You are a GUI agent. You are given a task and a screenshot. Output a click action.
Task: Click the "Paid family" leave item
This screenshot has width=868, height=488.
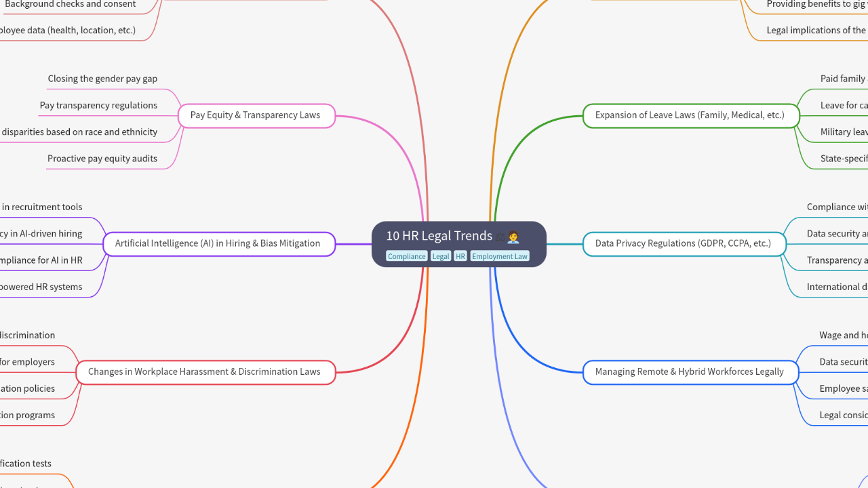[844, 79]
